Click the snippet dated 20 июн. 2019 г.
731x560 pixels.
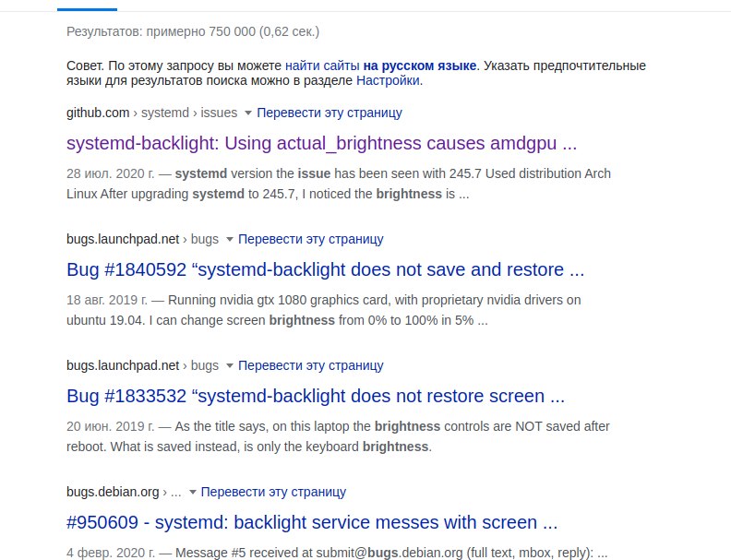coord(338,436)
